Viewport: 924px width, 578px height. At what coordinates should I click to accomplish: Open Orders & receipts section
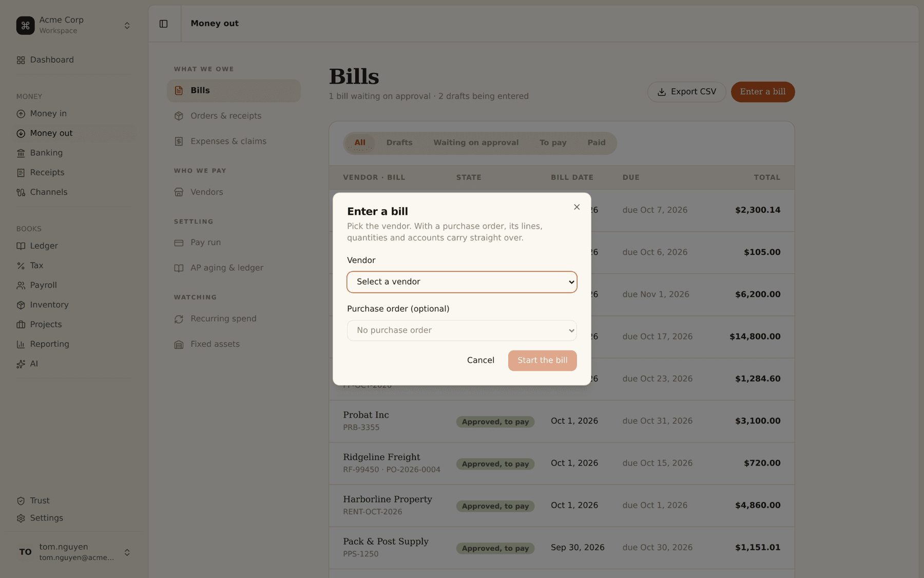[234, 116]
